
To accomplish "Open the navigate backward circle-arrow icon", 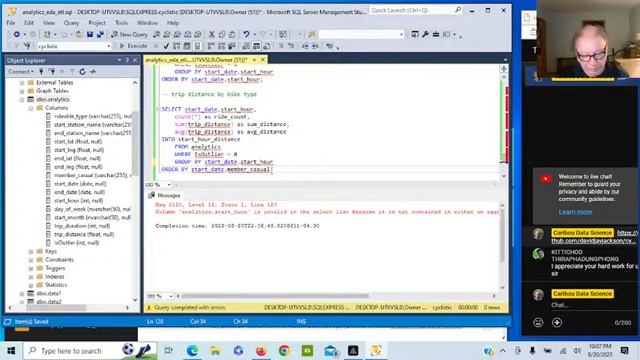I will (17, 35).
